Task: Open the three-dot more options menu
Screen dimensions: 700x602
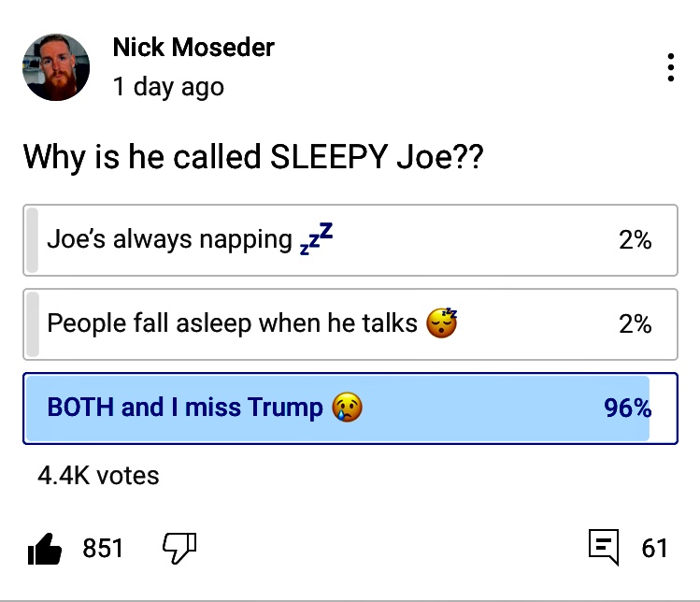Action: 670,68
